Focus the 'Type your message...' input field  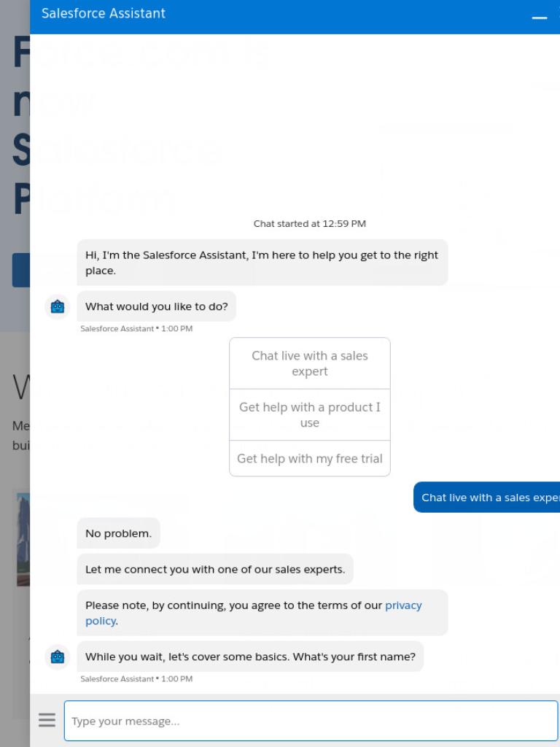[x=311, y=721]
